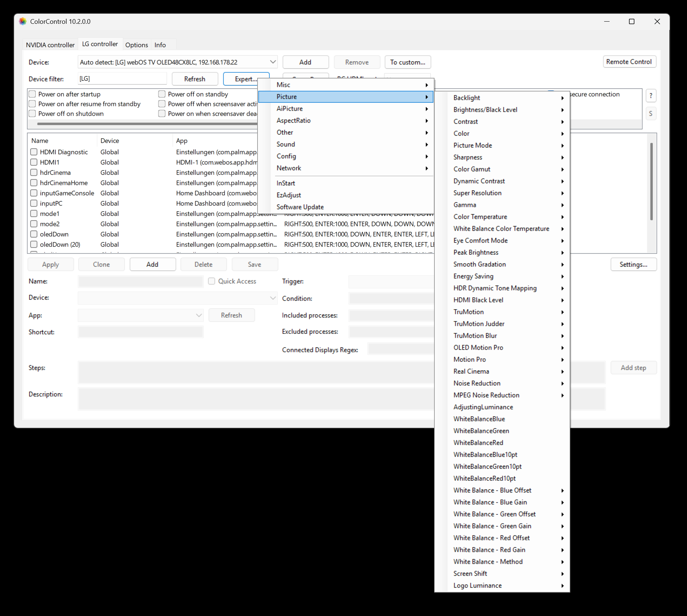Choose WhiteBalanceRed10pt menu item
The width and height of the screenshot is (687, 616).
502,478
